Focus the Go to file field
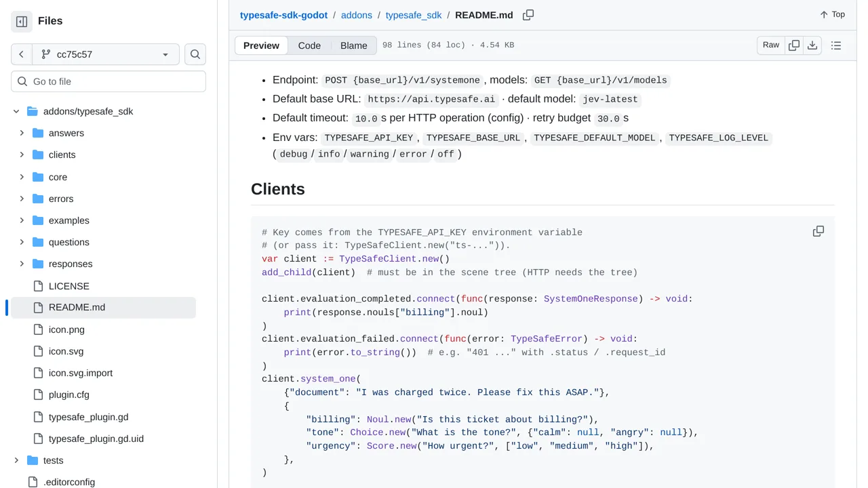The height and width of the screenshot is (488, 868). click(108, 81)
